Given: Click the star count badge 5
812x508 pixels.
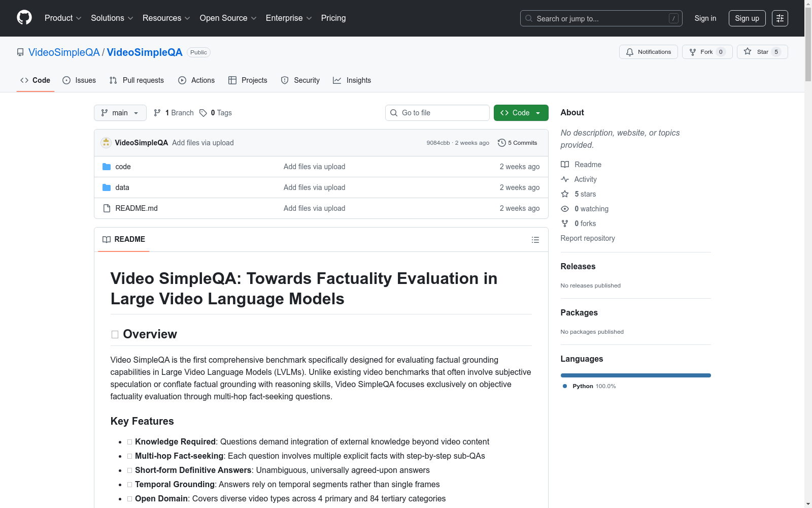Looking at the screenshot, I should point(776,52).
